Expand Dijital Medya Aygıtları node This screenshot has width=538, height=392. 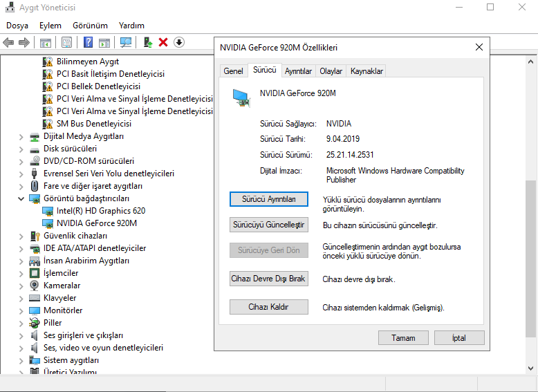coord(21,137)
